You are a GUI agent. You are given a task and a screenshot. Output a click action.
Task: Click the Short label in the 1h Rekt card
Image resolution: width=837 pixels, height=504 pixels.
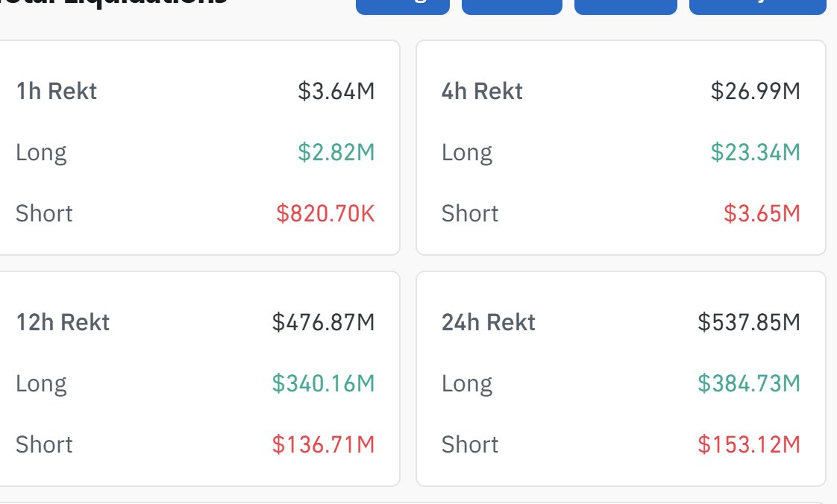pos(44,213)
